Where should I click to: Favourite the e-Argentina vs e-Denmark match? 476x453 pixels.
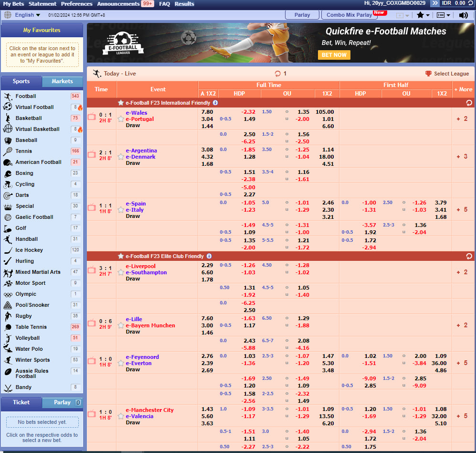[x=121, y=157]
